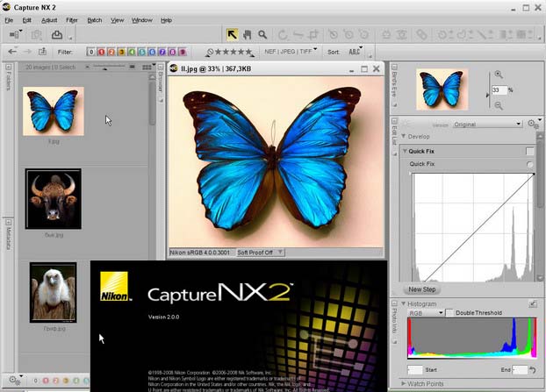The image size is (546, 392).
Task: Click the star rating filter
Action: (x=230, y=52)
